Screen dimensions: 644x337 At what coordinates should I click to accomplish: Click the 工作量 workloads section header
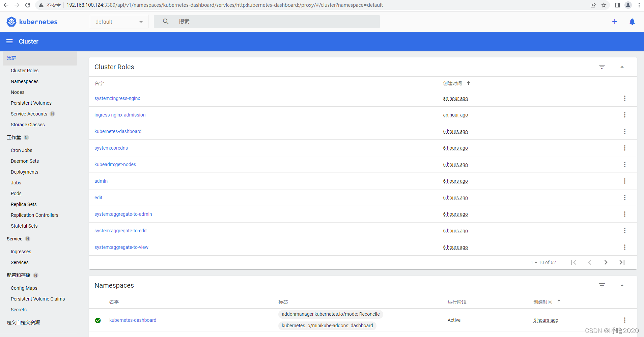[x=14, y=137]
